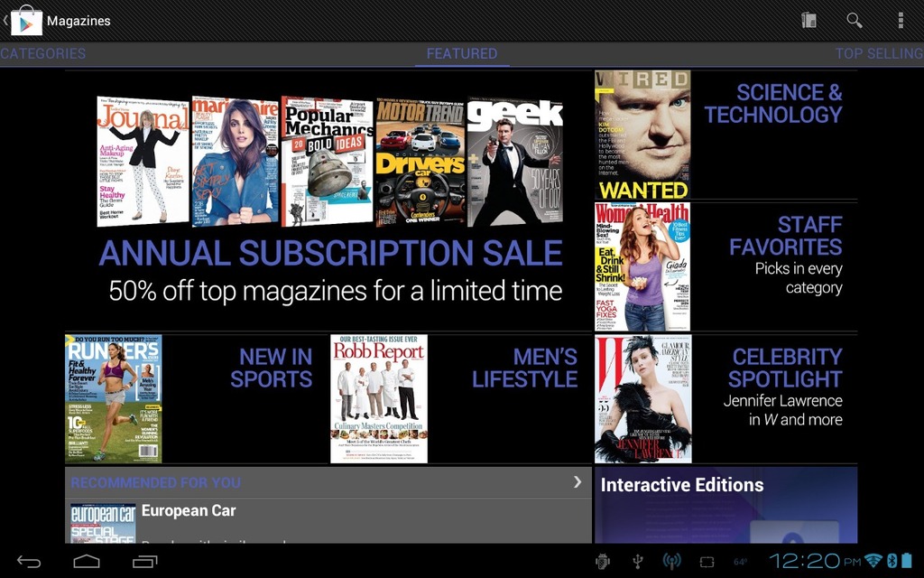Tap the Magazines title in the action bar
The height and width of the screenshot is (578, 924).
click(x=79, y=21)
